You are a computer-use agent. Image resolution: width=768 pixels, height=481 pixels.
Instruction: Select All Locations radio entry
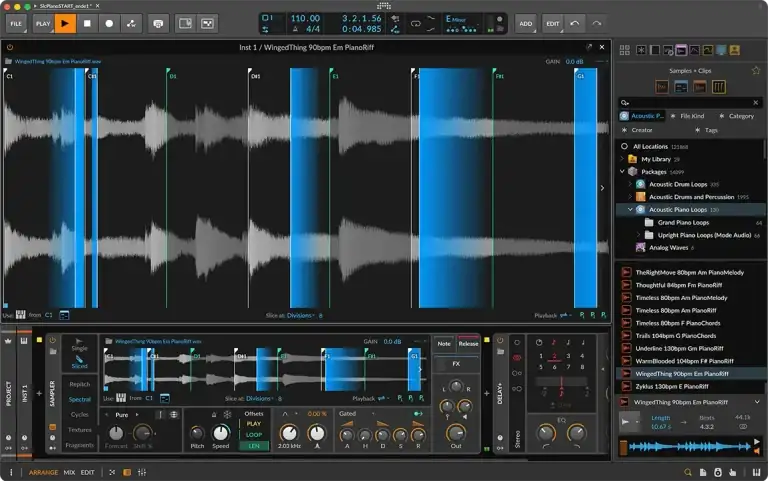[x=624, y=146]
